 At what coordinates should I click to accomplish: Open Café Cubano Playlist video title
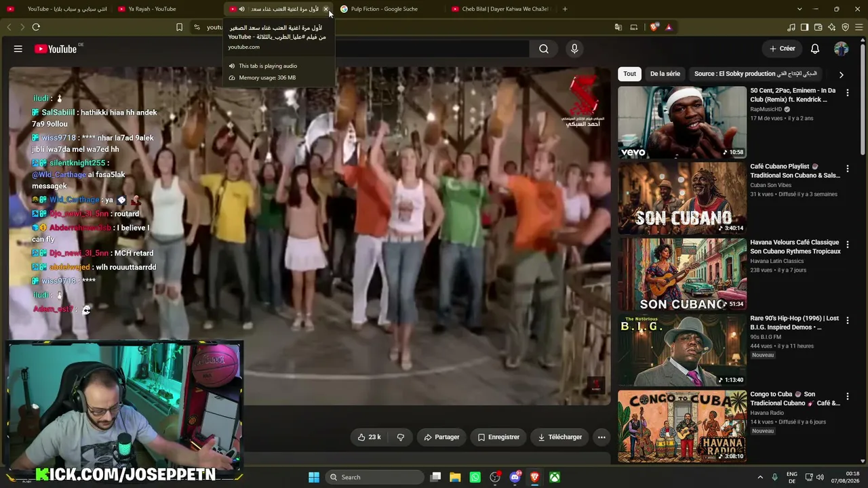[795, 171]
